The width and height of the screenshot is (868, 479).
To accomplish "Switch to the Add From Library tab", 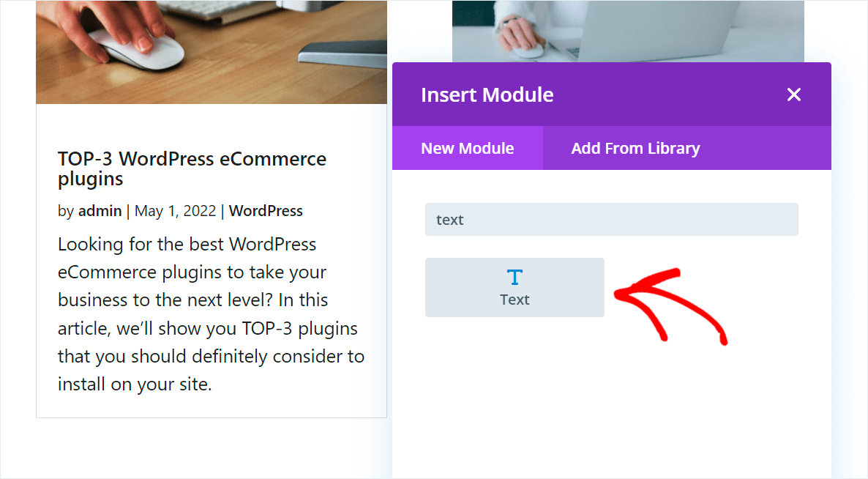I will 635,148.
